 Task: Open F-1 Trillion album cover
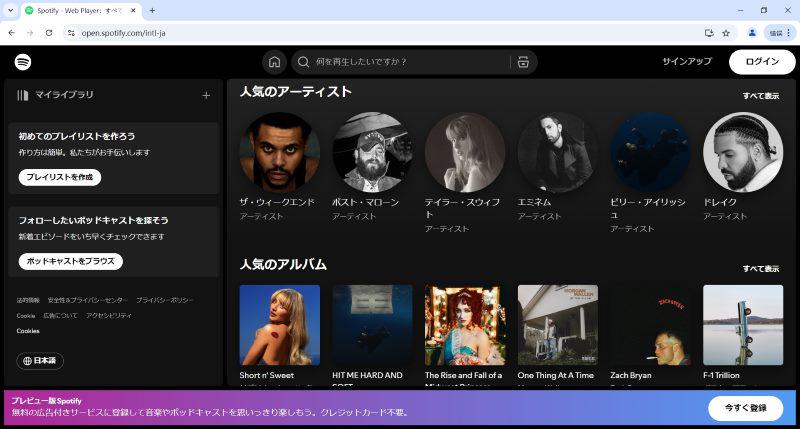coord(743,325)
